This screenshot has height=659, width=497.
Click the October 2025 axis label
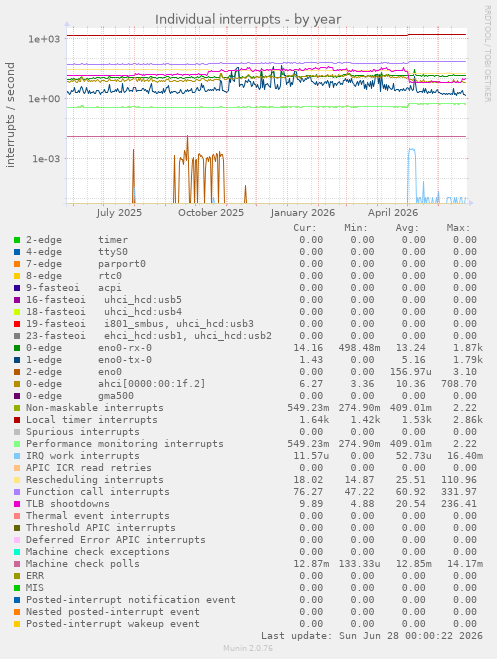pyautogui.click(x=211, y=213)
